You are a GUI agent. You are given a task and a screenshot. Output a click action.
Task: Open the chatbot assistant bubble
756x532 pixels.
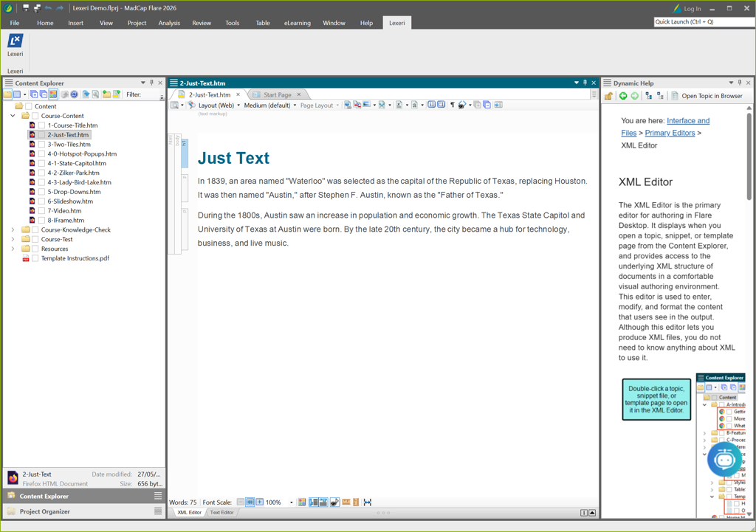coord(725,460)
